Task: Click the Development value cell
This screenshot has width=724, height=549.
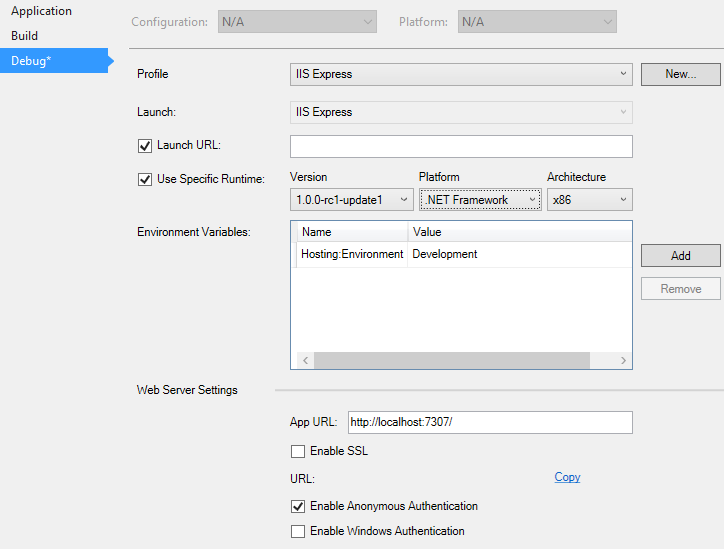Action: point(445,254)
